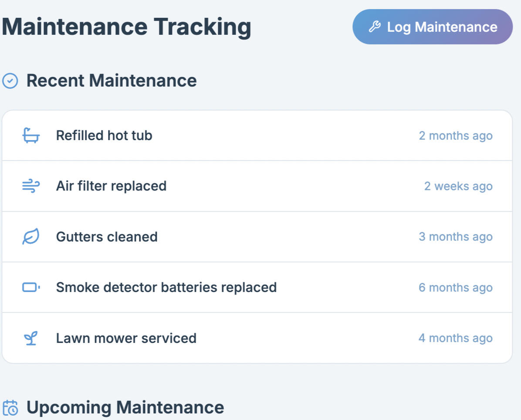The width and height of the screenshot is (521, 420).
Task: Click the calendar clock icon by Upcoming Maintenance
Action: click(10, 408)
